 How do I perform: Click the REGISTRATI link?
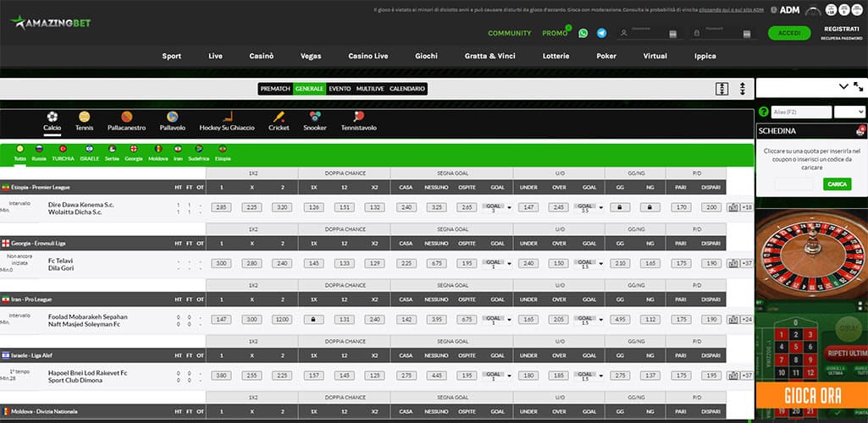pos(842,29)
